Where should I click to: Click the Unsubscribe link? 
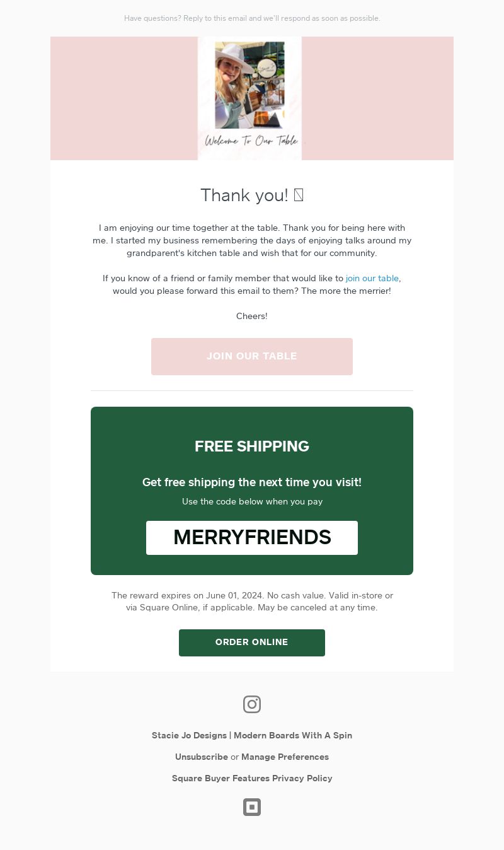202,757
